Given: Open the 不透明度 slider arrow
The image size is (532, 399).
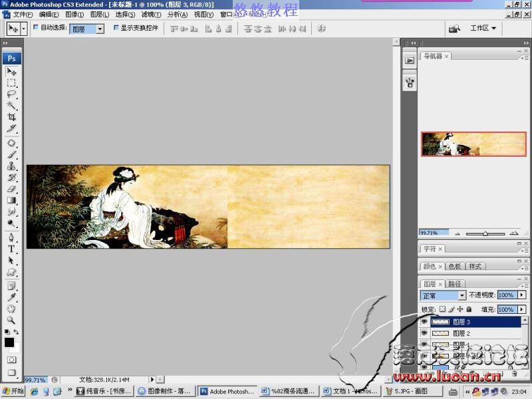Looking at the screenshot, I should pyautogui.click(x=522, y=295).
